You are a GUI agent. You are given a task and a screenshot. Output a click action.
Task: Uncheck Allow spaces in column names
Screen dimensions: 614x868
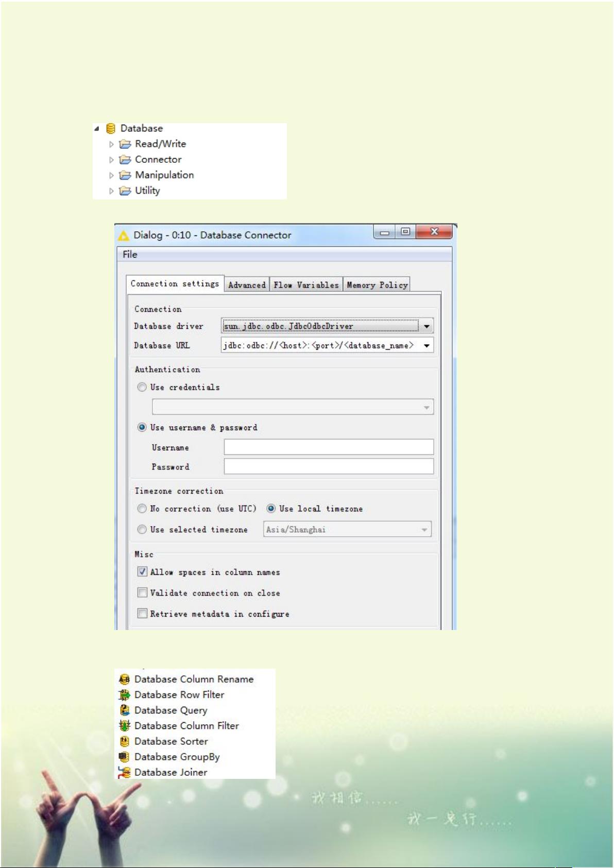tap(142, 572)
